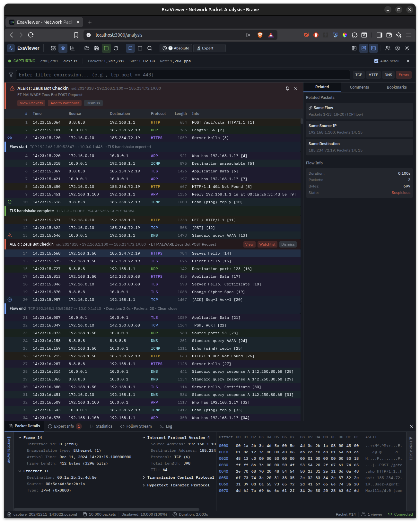420x523 pixels.
Task: Open the Follow Stream tab
Action: tap(136, 426)
